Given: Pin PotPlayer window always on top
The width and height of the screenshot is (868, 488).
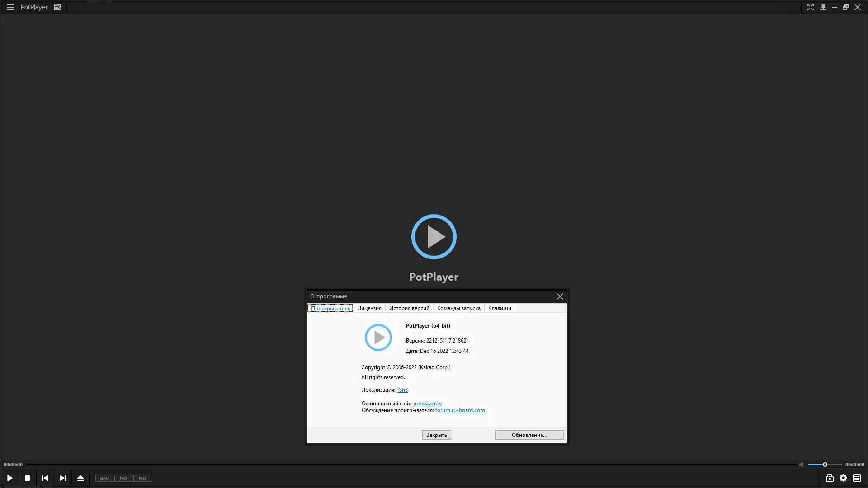Looking at the screenshot, I should click(x=823, y=7).
